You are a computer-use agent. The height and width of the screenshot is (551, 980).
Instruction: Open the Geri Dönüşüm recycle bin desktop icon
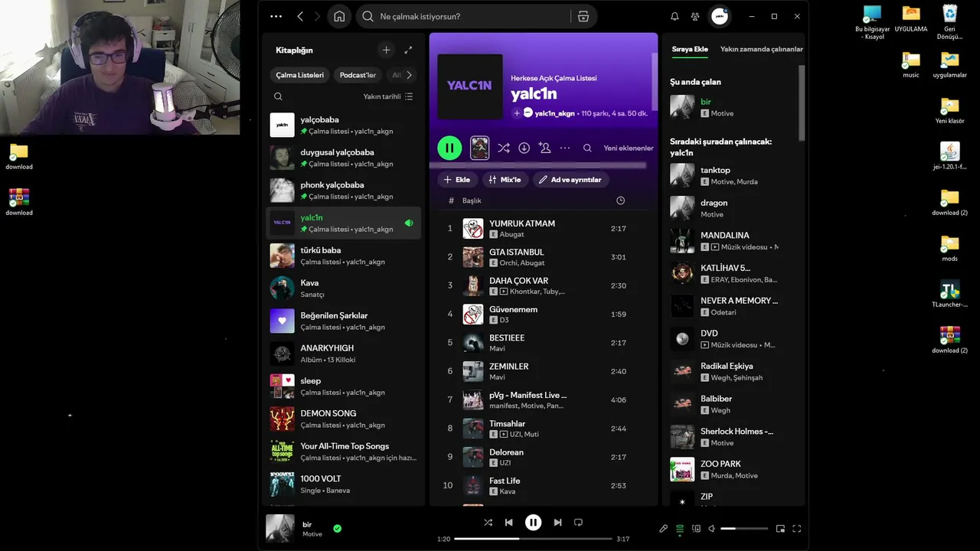pos(949,22)
